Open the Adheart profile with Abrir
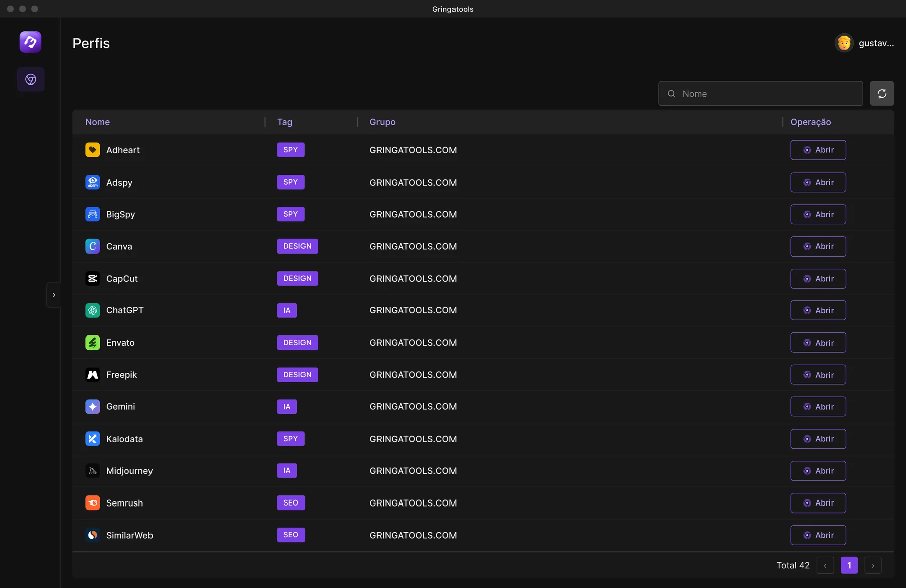 pyautogui.click(x=818, y=150)
